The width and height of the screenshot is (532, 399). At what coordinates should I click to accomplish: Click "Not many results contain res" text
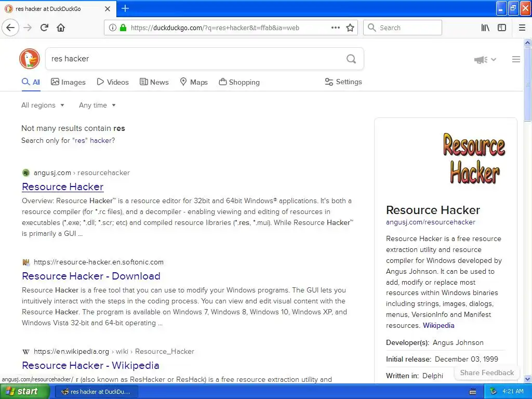[x=73, y=128]
